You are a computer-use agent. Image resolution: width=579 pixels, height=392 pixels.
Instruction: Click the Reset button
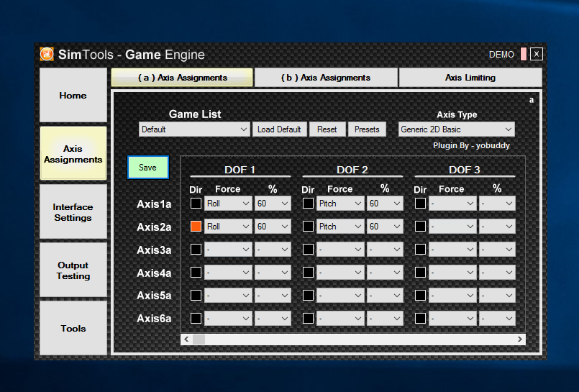pos(327,129)
